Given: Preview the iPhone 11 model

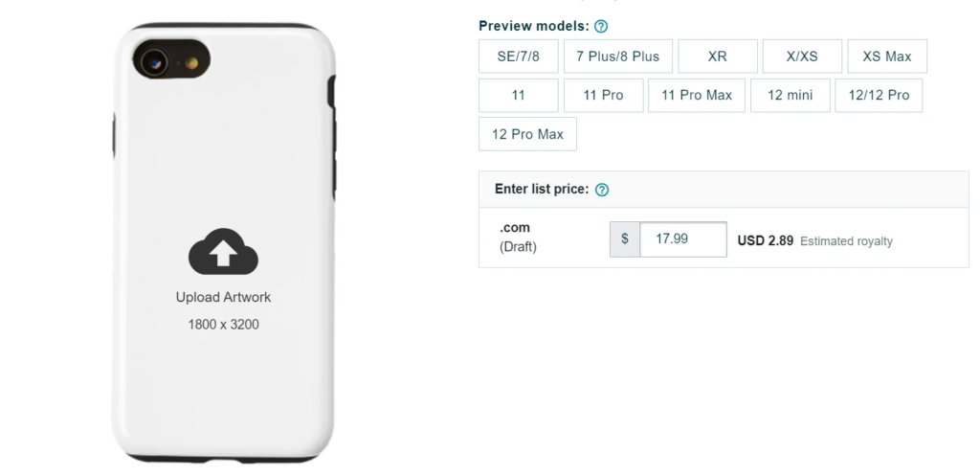Looking at the screenshot, I should [518, 95].
